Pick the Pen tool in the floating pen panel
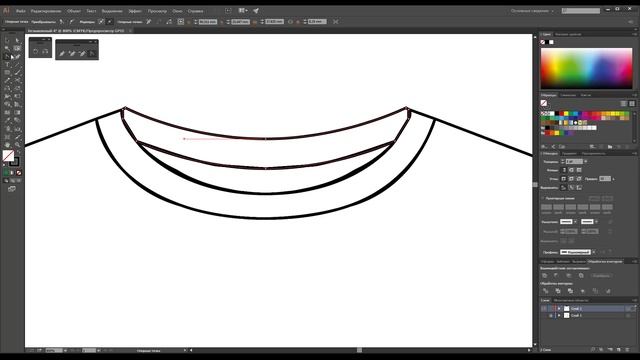The height and width of the screenshot is (360, 640). pyautogui.click(x=62, y=53)
